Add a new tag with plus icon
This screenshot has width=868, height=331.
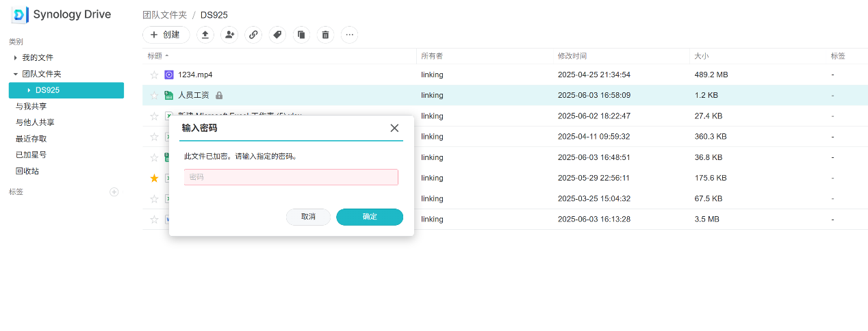click(114, 192)
